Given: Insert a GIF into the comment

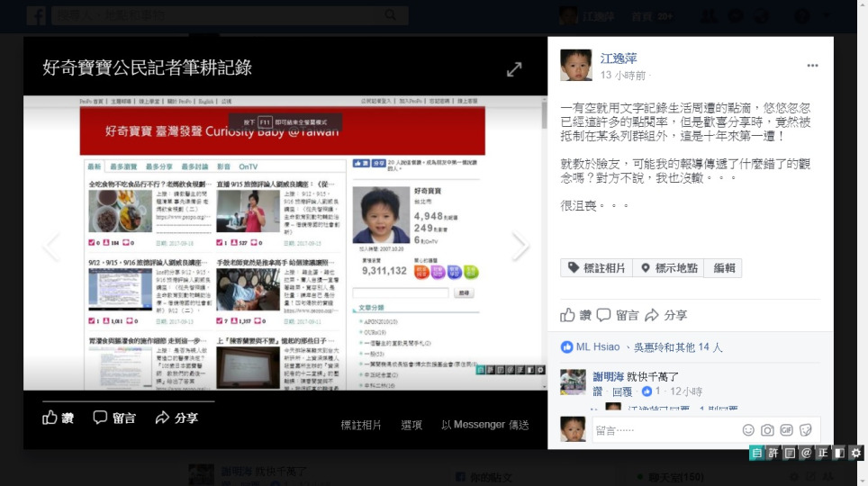Looking at the screenshot, I should tap(786, 430).
